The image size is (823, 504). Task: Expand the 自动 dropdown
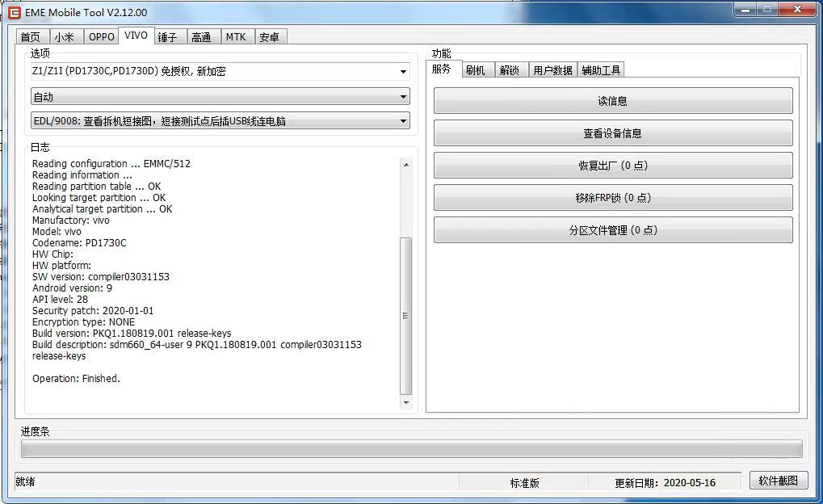[220, 97]
